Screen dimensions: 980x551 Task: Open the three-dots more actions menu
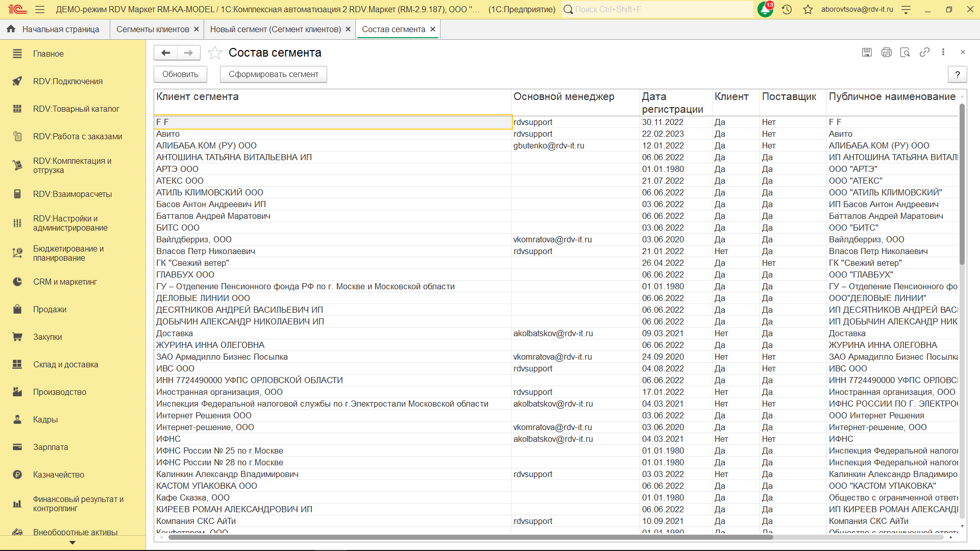(943, 52)
